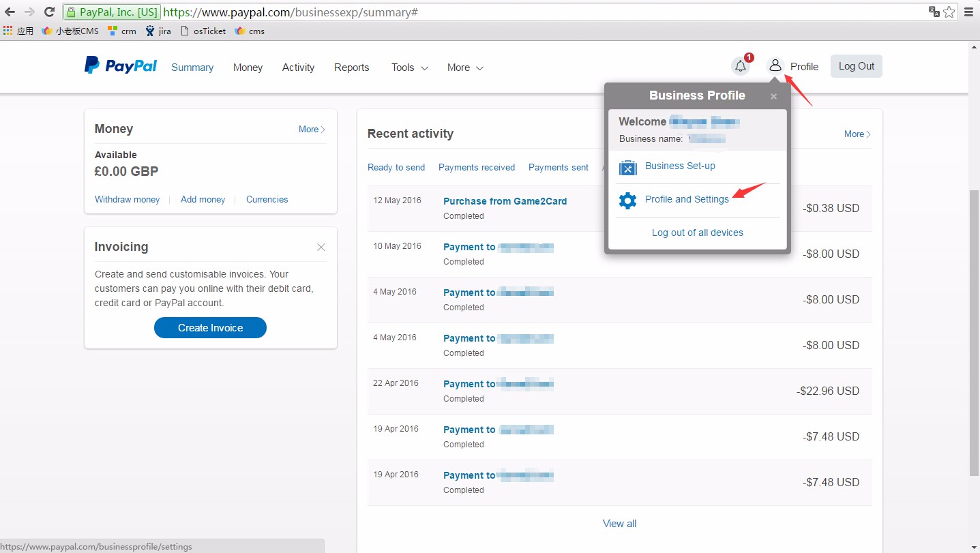Open the notifications bell
Image resolution: width=980 pixels, height=553 pixels.
[x=741, y=66]
